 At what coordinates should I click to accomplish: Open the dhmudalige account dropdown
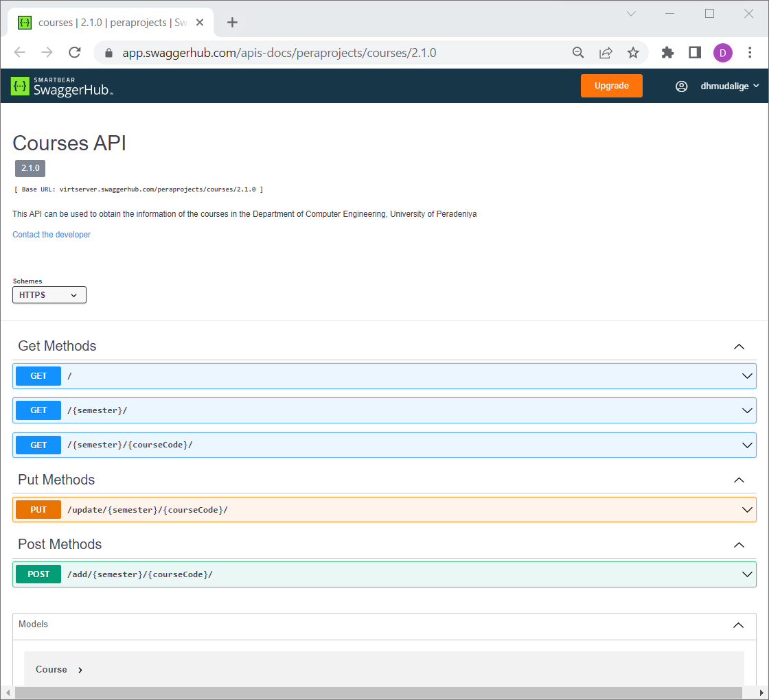coord(730,86)
